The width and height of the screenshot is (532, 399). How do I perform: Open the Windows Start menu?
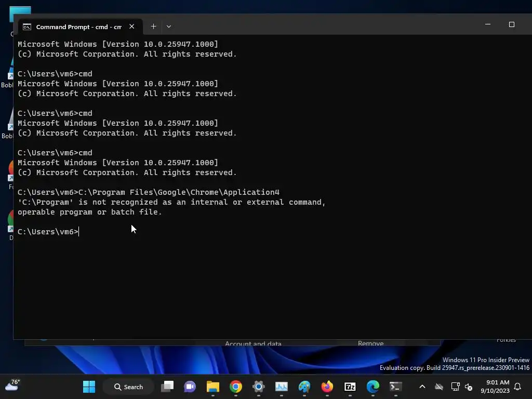point(89,387)
